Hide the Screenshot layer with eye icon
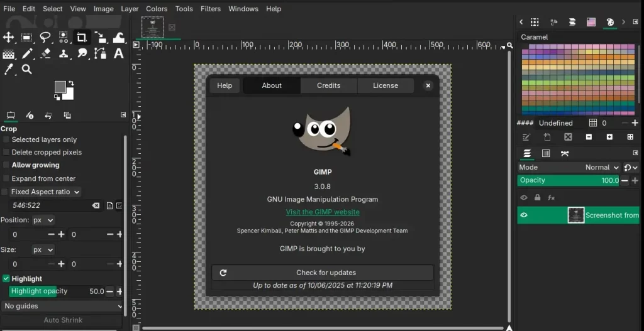Screen dimensions: 644x331 click(x=524, y=215)
